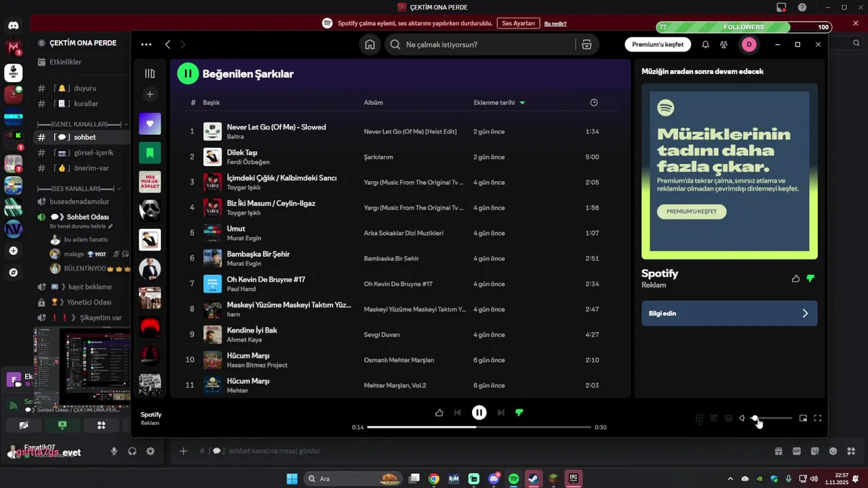Open Discord GIF picker
Viewport: 868px width, 488px height.
[x=797, y=451]
